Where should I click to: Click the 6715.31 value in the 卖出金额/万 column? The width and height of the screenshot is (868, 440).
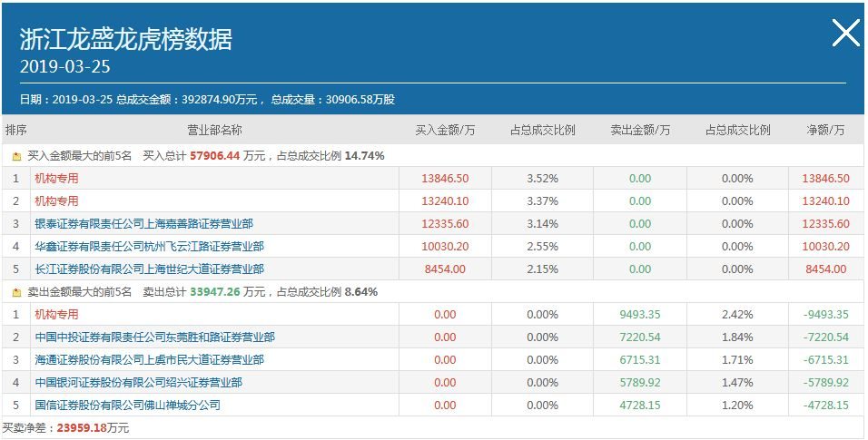point(640,360)
